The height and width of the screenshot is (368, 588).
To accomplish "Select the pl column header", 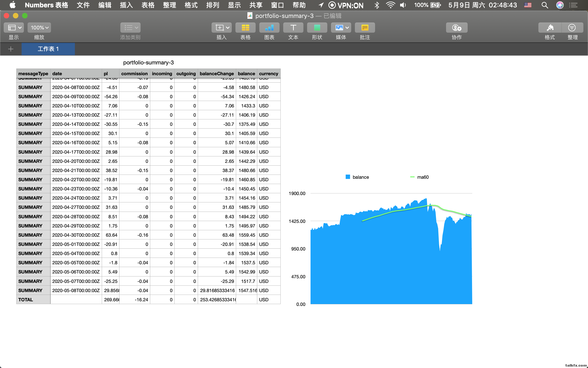I will coord(110,74).
